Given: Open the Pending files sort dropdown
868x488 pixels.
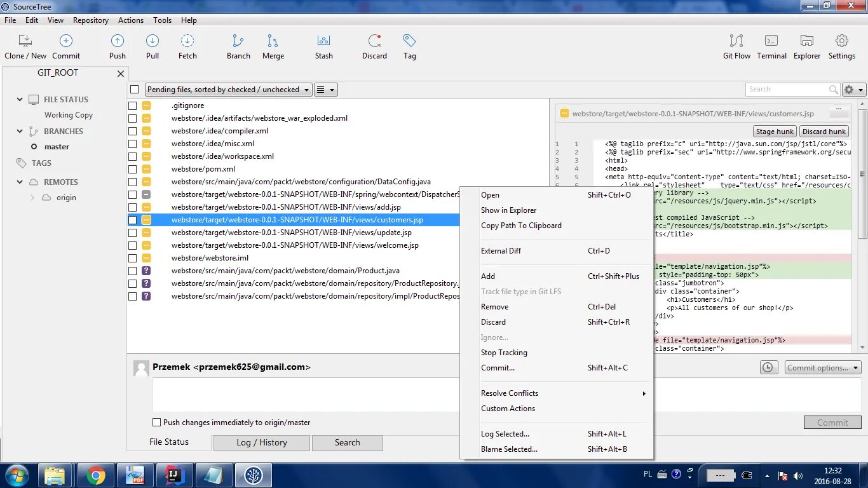Looking at the screenshot, I should [229, 90].
